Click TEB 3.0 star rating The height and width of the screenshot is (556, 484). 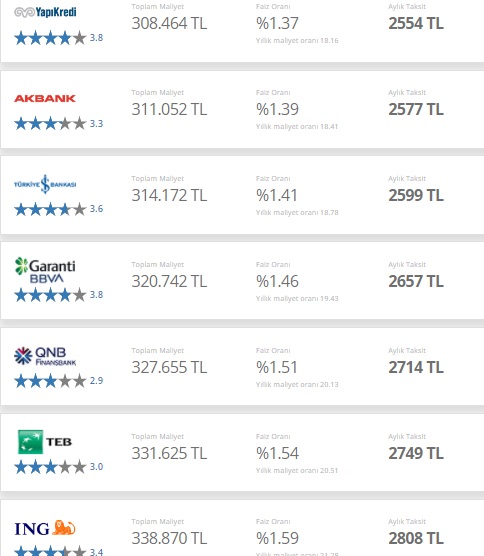pyautogui.click(x=59, y=467)
